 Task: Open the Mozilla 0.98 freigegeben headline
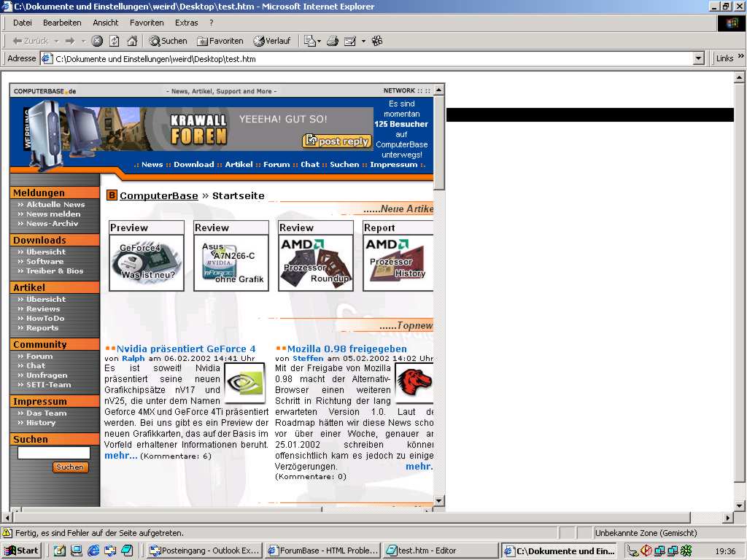point(347,349)
